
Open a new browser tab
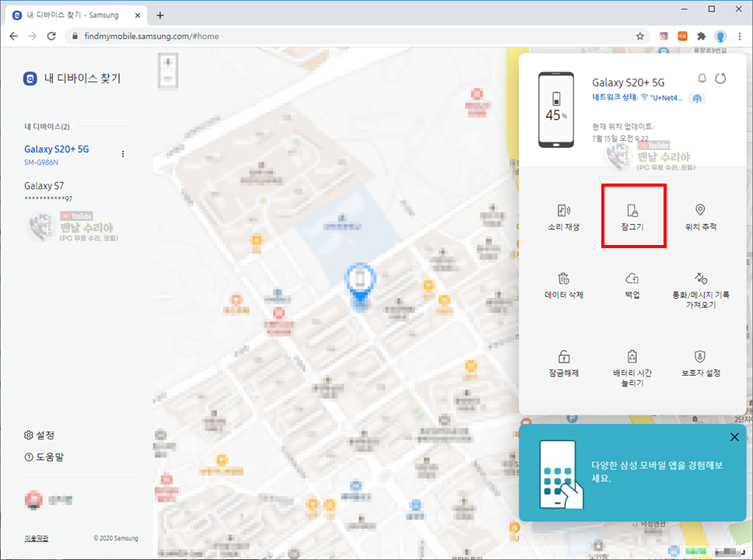160,16
